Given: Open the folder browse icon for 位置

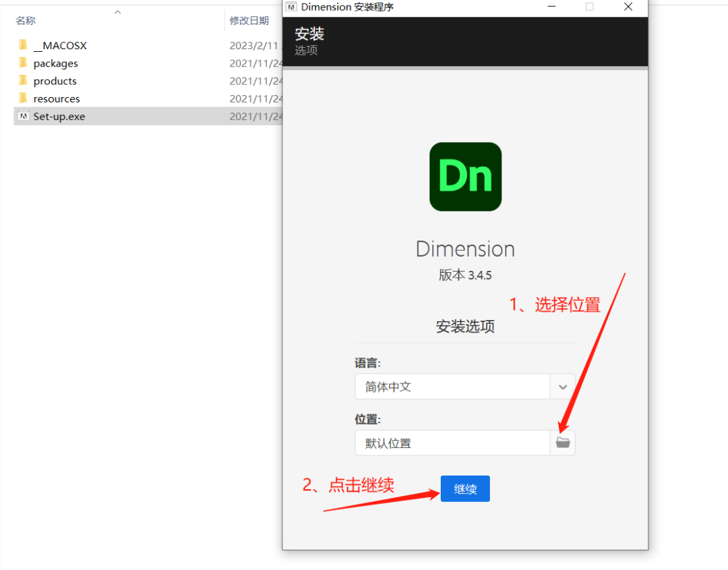Looking at the screenshot, I should (x=563, y=443).
